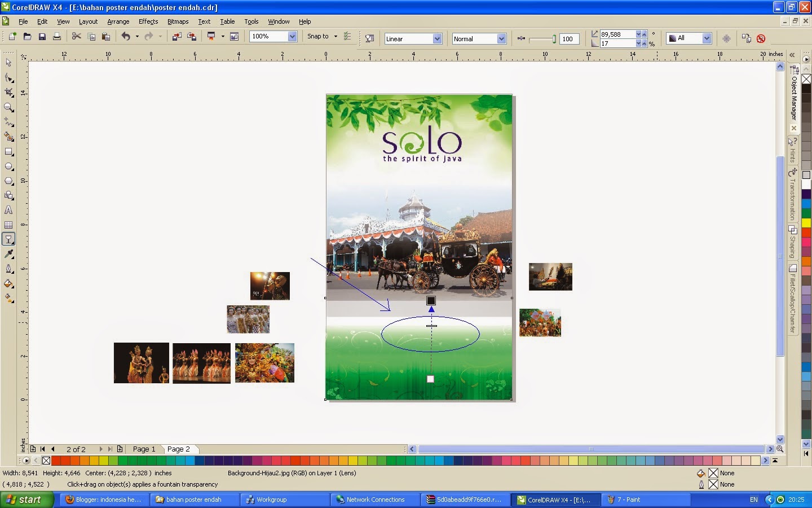This screenshot has width=812, height=508.
Task: Click the no-color X swatch in bottom palette
Action: coord(46,461)
